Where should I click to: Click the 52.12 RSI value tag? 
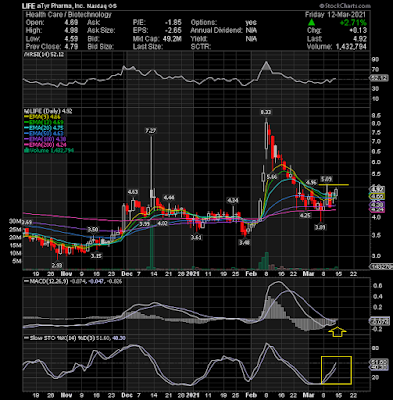[379, 78]
